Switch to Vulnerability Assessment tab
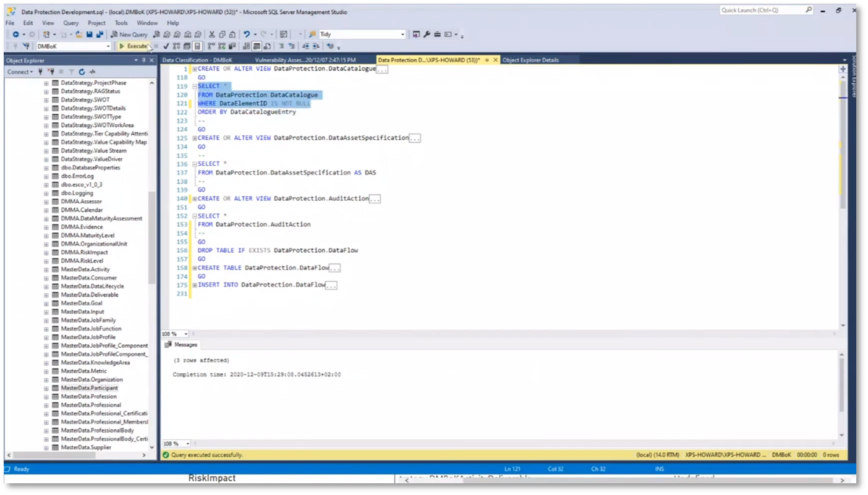Image resolution: width=868 pixels, height=495 pixels. tap(305, 60)
